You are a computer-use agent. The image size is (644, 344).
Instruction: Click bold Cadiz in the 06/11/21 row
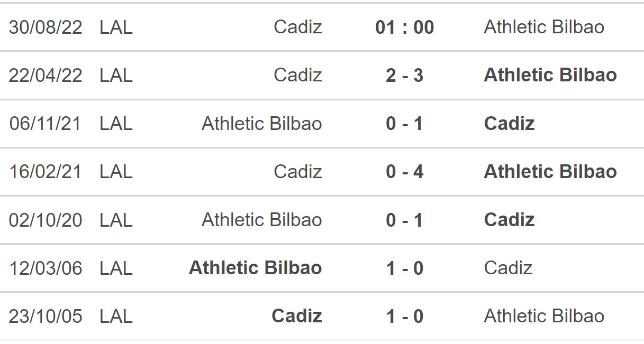[509, 124]
